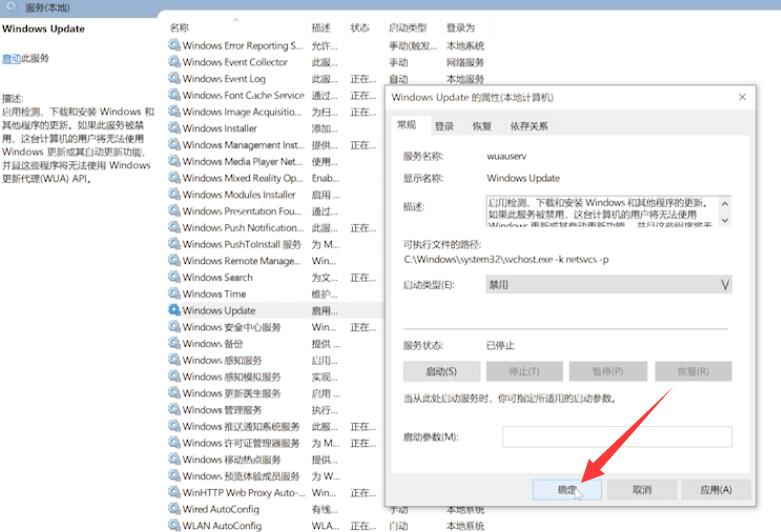The height and width of the screenshot is (532, 781).
Task: Sort services by the 名称 column header
Action: (179, 28)
